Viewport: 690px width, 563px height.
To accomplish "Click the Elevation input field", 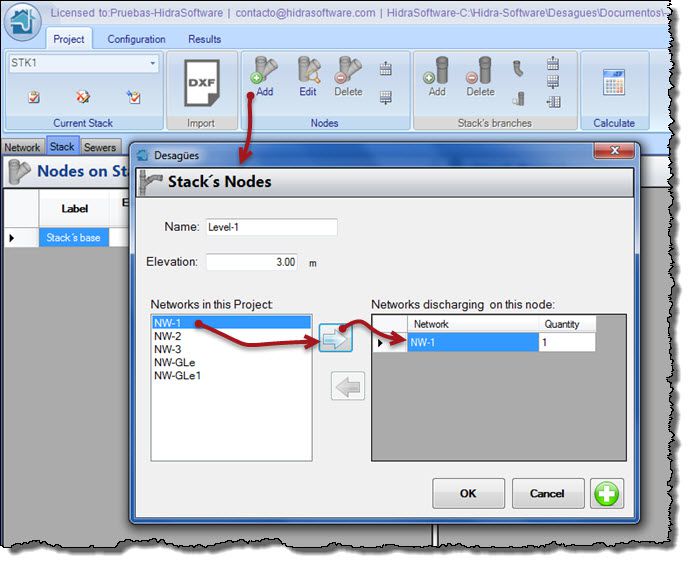I will tap(253, 262).
